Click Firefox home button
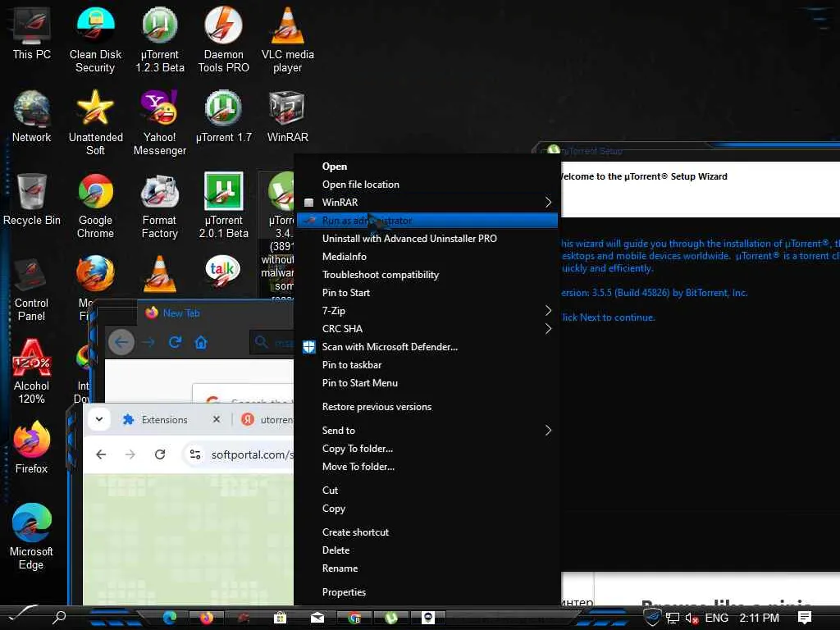The height and width of the screenshot is (630, 840). coord(201,342)
